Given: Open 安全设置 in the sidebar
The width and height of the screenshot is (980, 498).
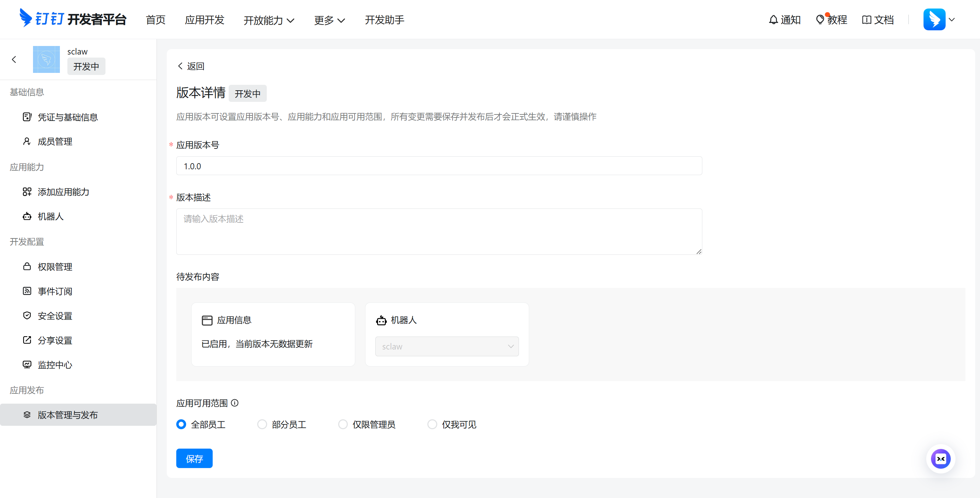Looking at the screenshot, I should (55, 316).
